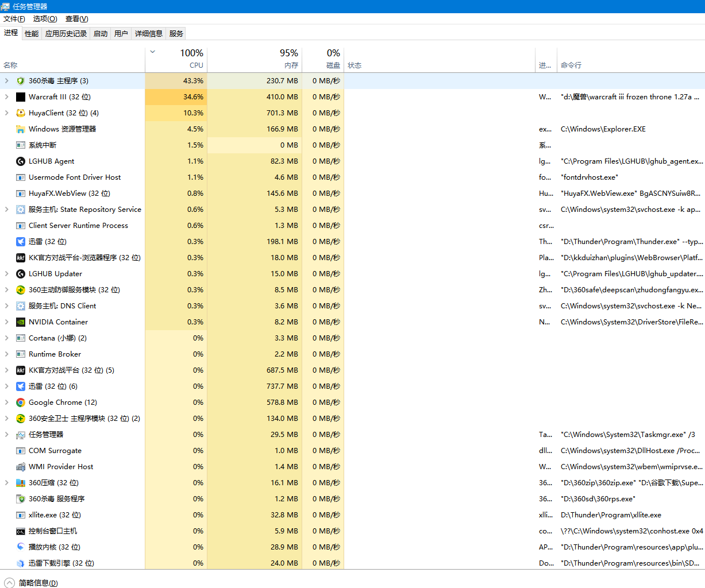Expand KK官方对战平台 (32 位) (5) group

pos(7,370)
